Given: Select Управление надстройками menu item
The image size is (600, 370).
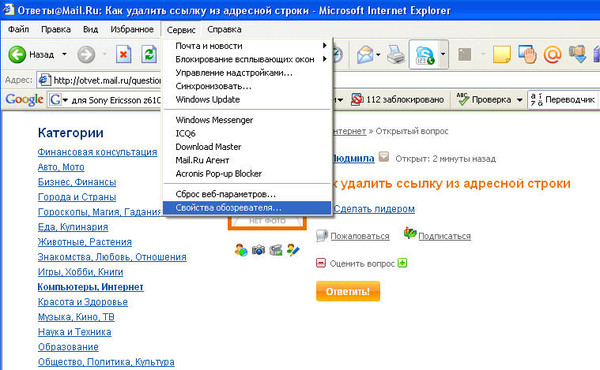Looking at the screenshot, I should [x=247, y=73].
